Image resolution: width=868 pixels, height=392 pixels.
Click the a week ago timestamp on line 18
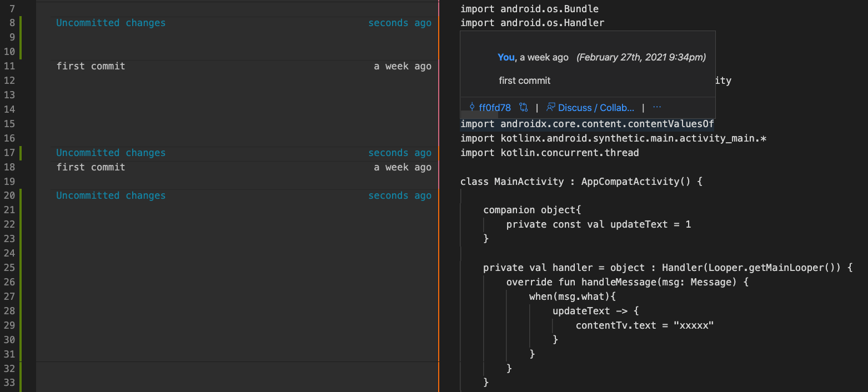pos(403,167)
